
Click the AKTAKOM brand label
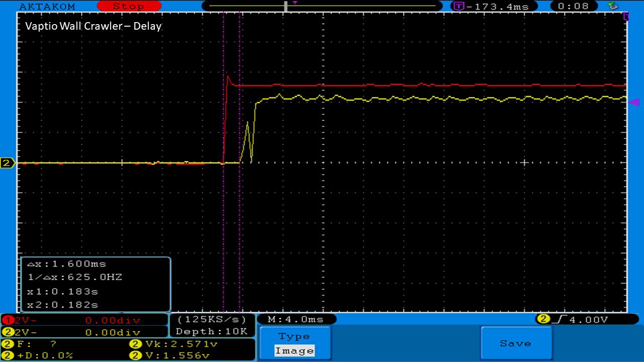(47, 7)
